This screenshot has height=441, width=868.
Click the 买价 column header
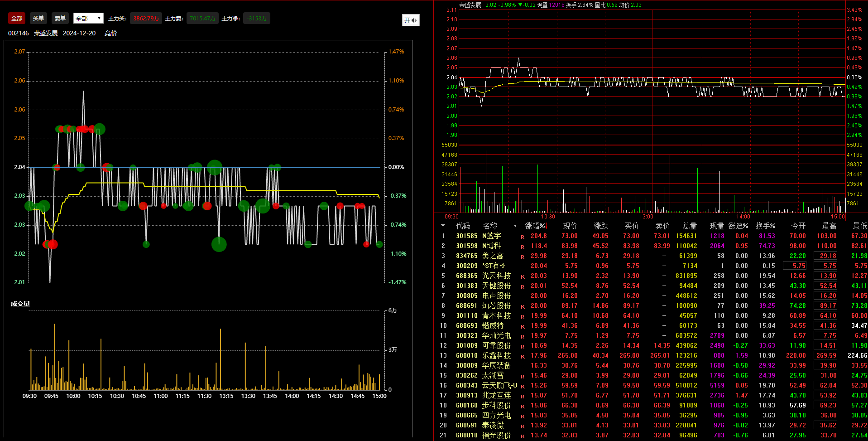(x=632, y=226)
